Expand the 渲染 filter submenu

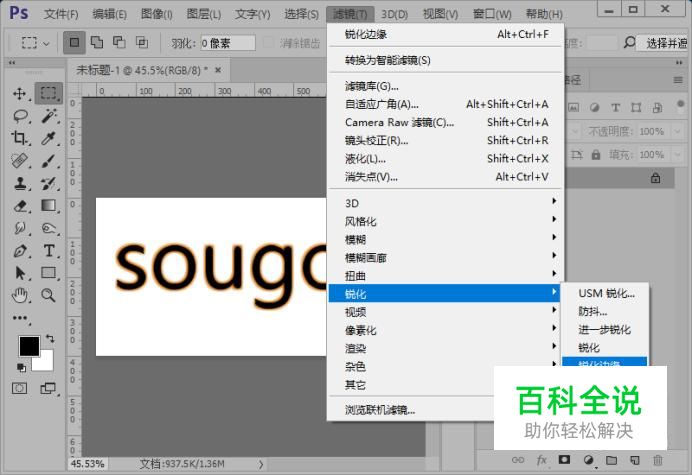pos(444,348)
